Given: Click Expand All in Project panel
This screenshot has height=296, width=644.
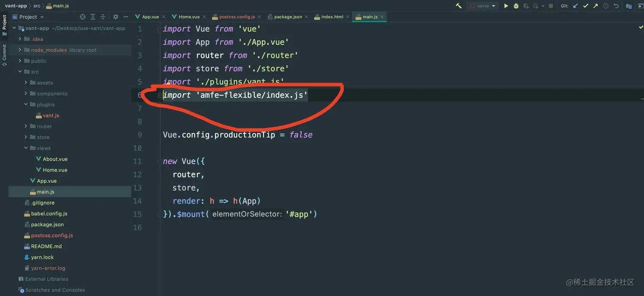Looking at the screenshot, I should [93, 17].
